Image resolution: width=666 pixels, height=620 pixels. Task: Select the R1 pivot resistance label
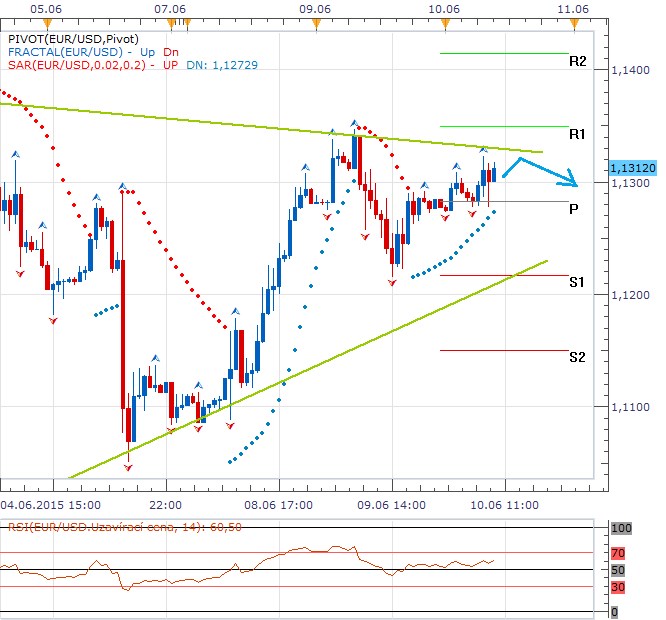coord(577,134)
